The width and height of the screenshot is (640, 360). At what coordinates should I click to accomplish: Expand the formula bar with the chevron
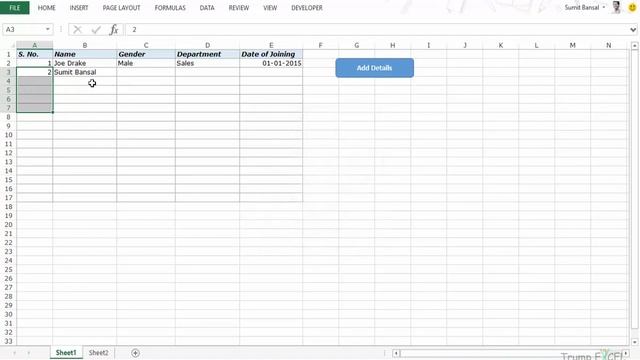[633, 29]
